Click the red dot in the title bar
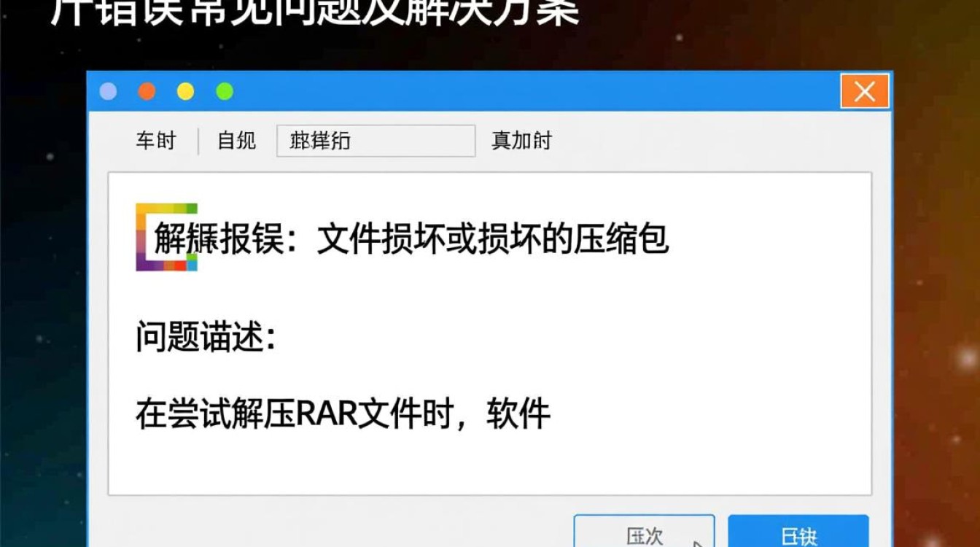The height and width of the screenshot is (547, 980). pyautogui.click(x=147, y=91)
